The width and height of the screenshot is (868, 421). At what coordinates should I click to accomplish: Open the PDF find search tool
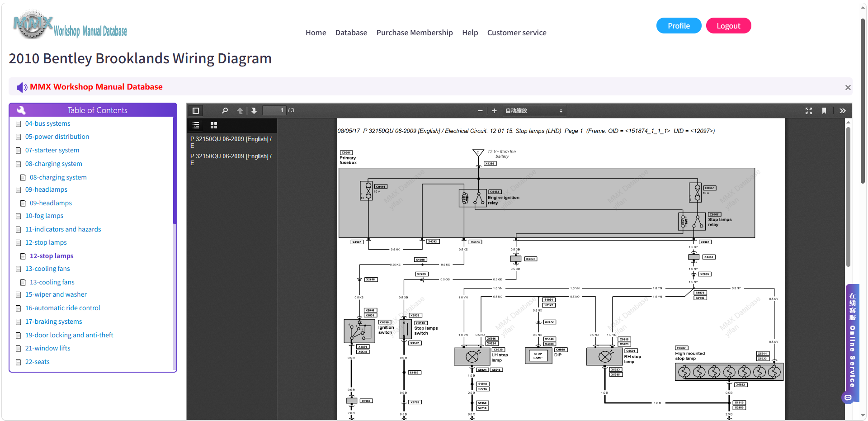[x=225, y=111]
